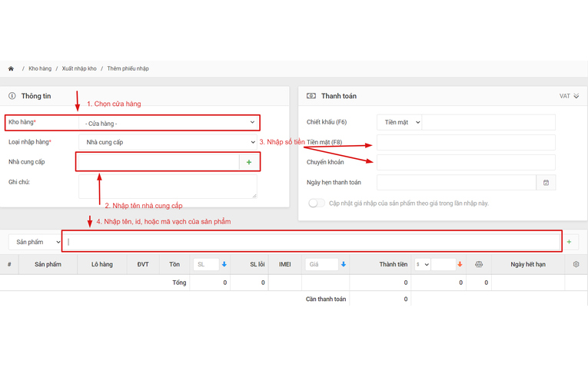Toggle update product import price switch
Screen dimensions: 588x367
pos(317,203)
